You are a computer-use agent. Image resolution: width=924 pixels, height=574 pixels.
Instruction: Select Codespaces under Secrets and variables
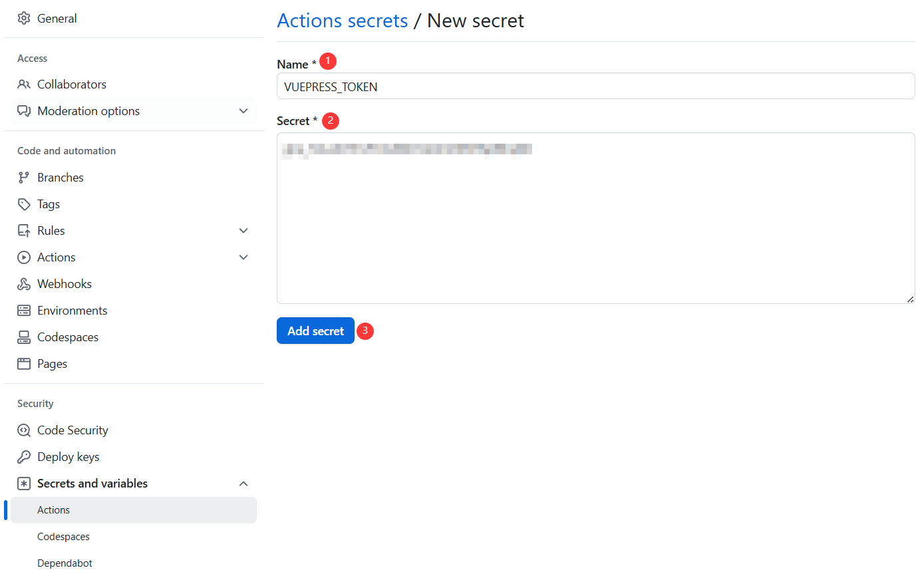(63, 537)
